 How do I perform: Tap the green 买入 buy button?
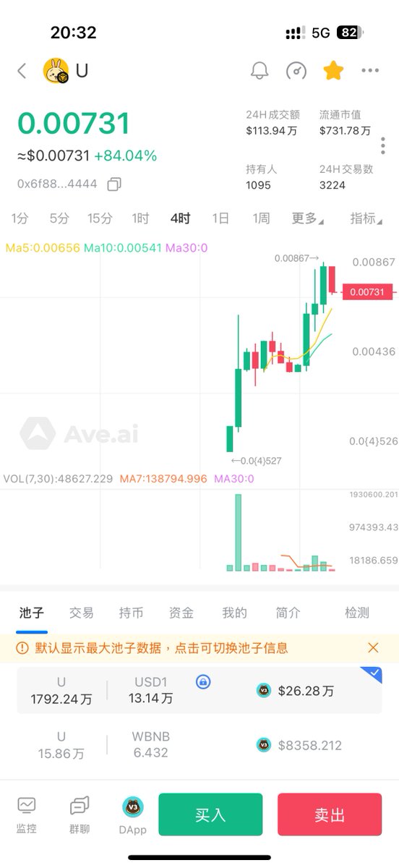coord(210,814)
